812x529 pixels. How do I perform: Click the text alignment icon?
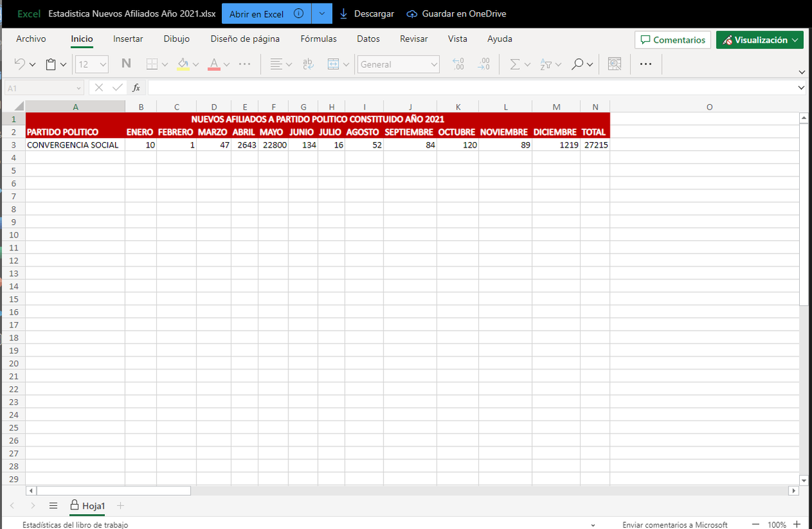tap(276, 64)
